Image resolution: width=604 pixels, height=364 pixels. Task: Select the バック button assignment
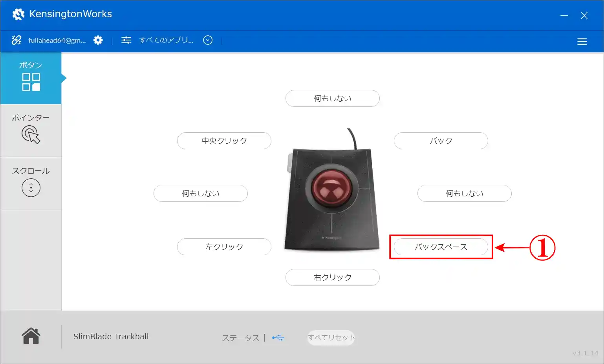click(441, 141)
